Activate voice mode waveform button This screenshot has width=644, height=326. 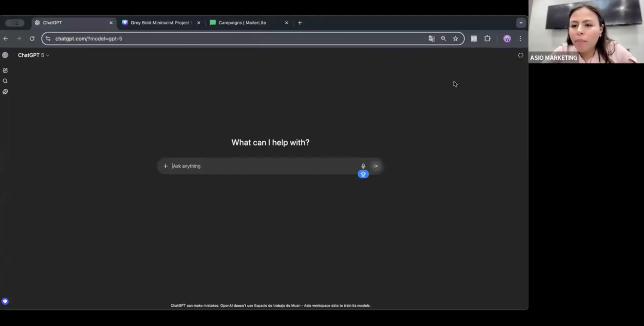tap(375, 166)
